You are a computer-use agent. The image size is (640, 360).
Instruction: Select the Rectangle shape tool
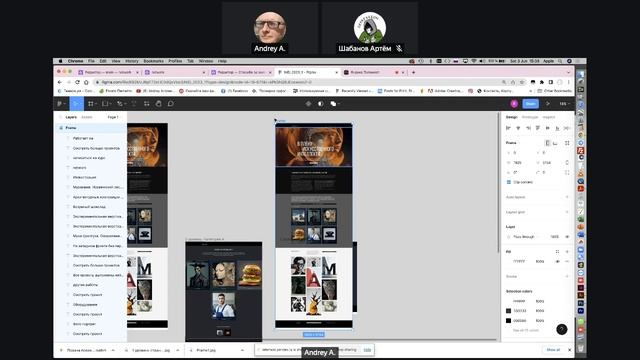point(105,104)
